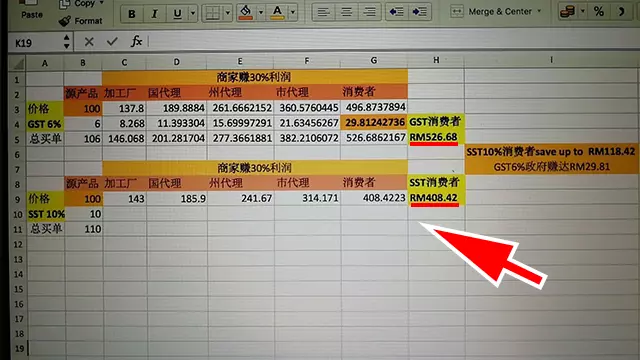640x360 pixels.
Task: Select cell with 408.4223
Action: 375,198
